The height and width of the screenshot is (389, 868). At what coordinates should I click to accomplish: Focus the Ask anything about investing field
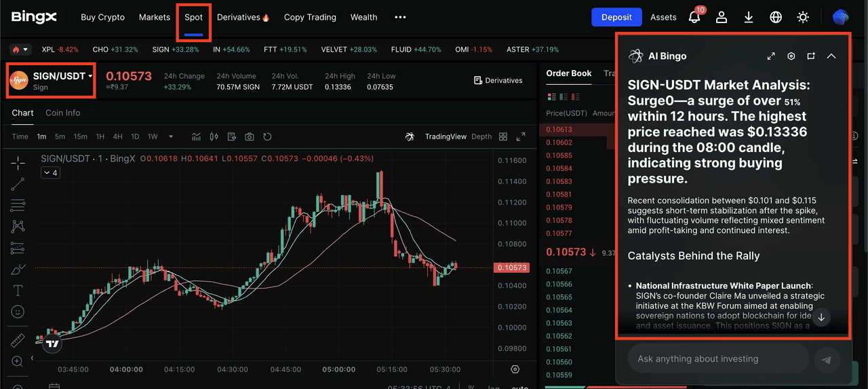tap(719, 358)
